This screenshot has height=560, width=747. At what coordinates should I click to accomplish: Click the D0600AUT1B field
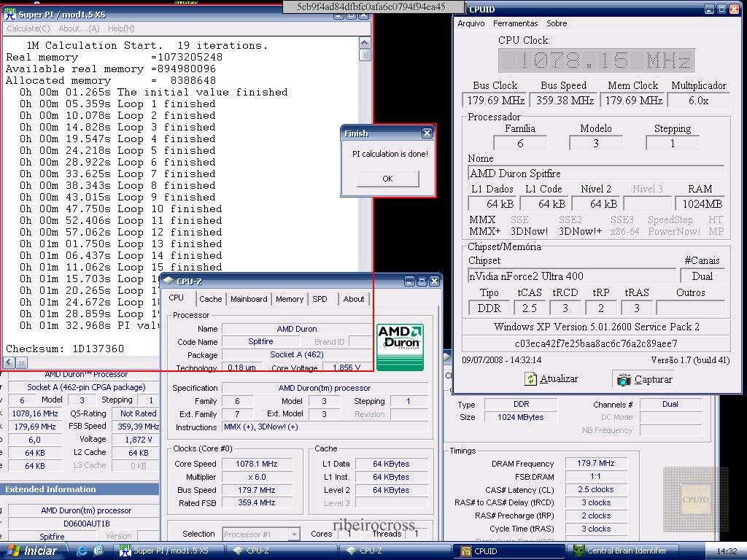pos(84,524)
